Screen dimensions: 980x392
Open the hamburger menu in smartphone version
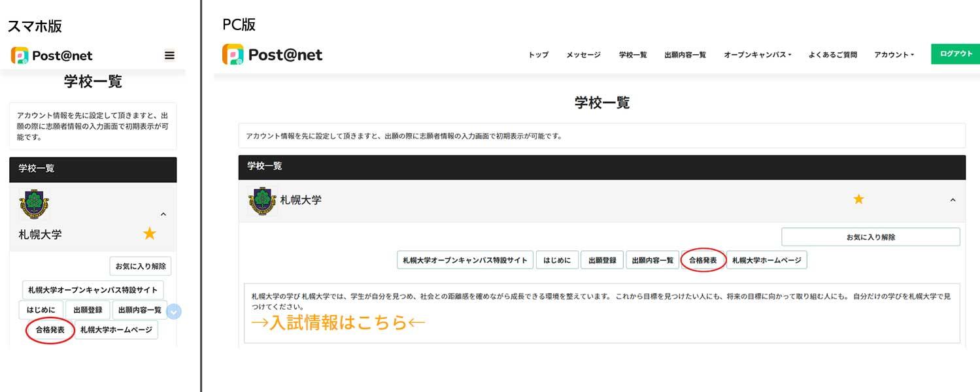(x=169, y=56)
